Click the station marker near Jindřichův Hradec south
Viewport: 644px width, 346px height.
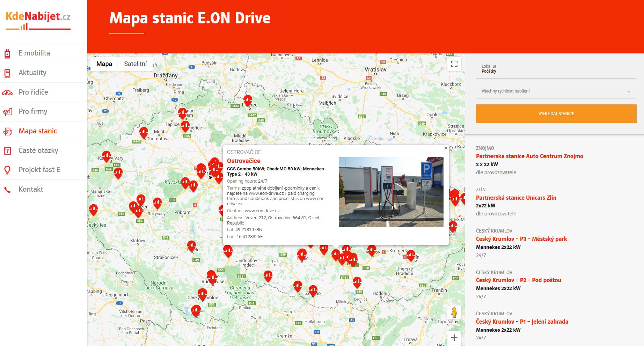tap(268, 276)
